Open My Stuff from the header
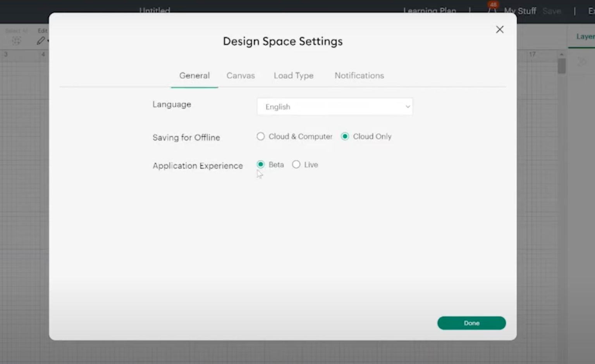595x364 pixels. [520, 11]
